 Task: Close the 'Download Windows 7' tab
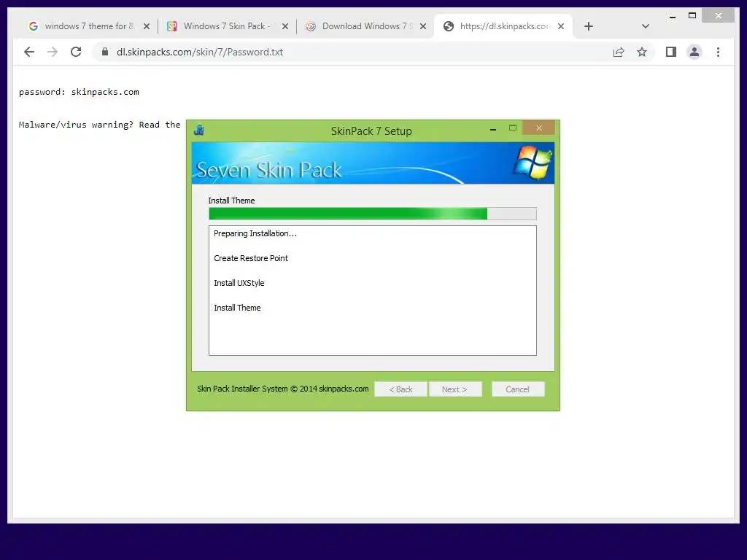point(422,26)
